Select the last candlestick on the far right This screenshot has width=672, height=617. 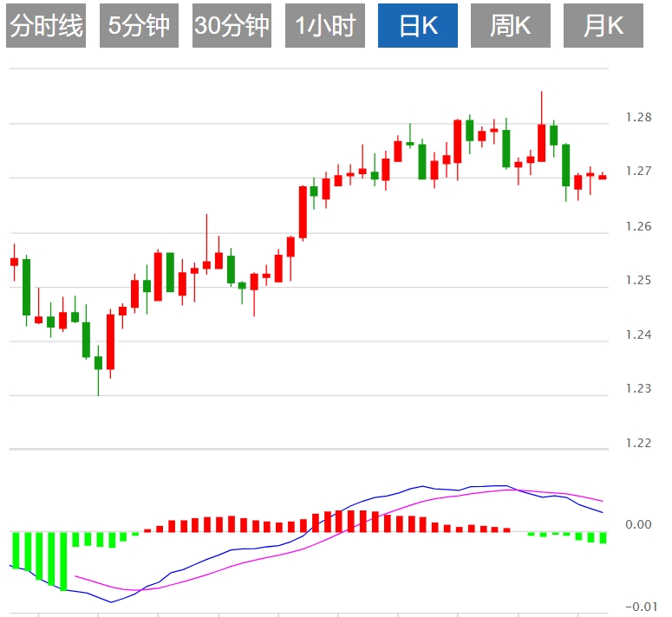(603, 177)
